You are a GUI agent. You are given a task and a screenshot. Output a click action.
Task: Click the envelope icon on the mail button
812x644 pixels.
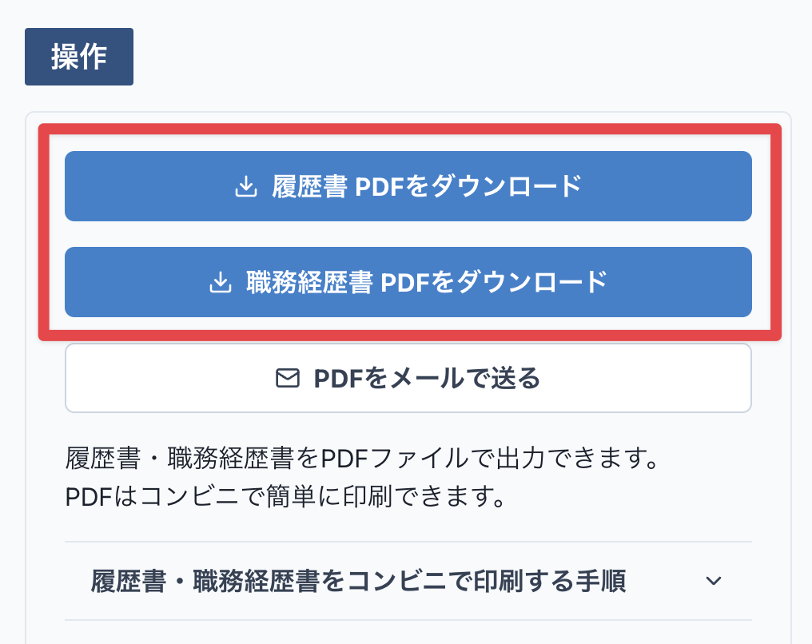[x=288, y=378]
